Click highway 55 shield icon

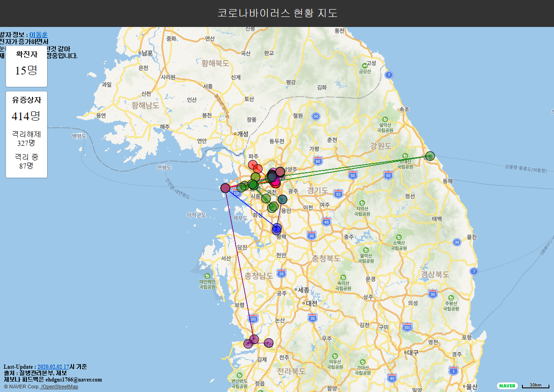click(x=352, y=175)
